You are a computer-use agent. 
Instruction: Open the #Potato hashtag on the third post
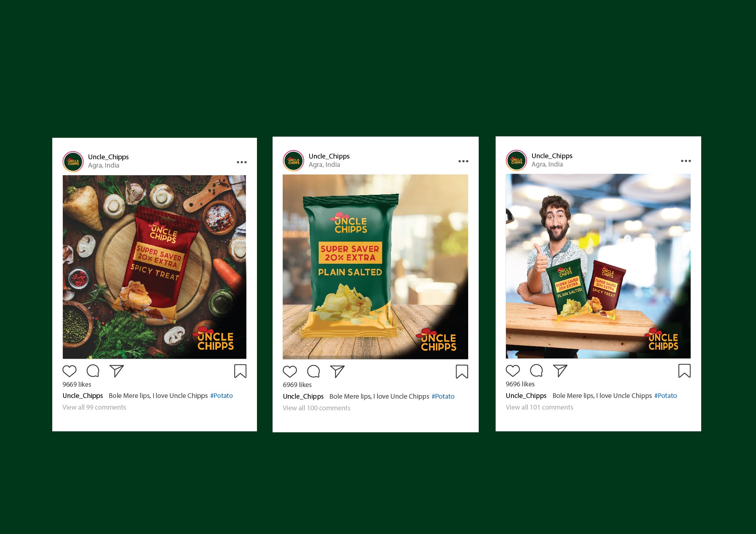click(x=666, y=395)
